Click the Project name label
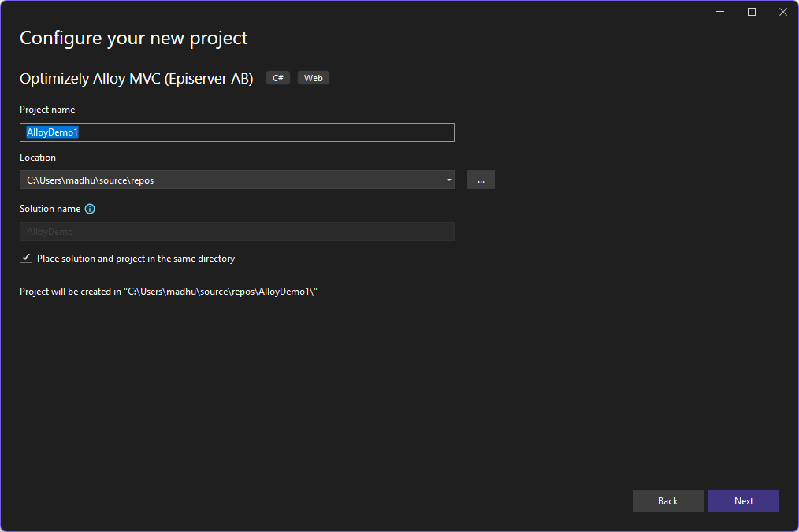Image resolution: width=799 pixels, height=532 pixels. pos(47,110)
